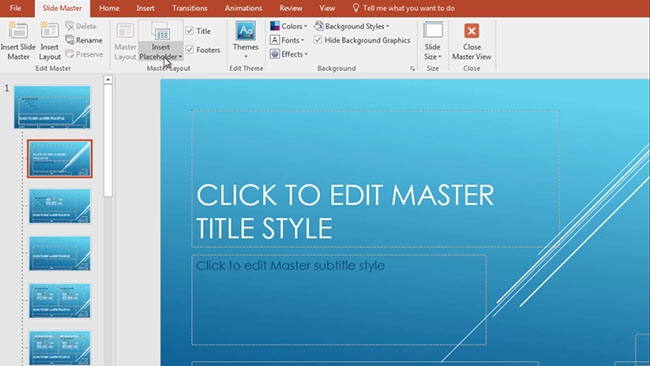Click the Master subtitle style placeholder text
This screenshot has width=650, height=366.
pyautogui.click(x=290, y=265)
